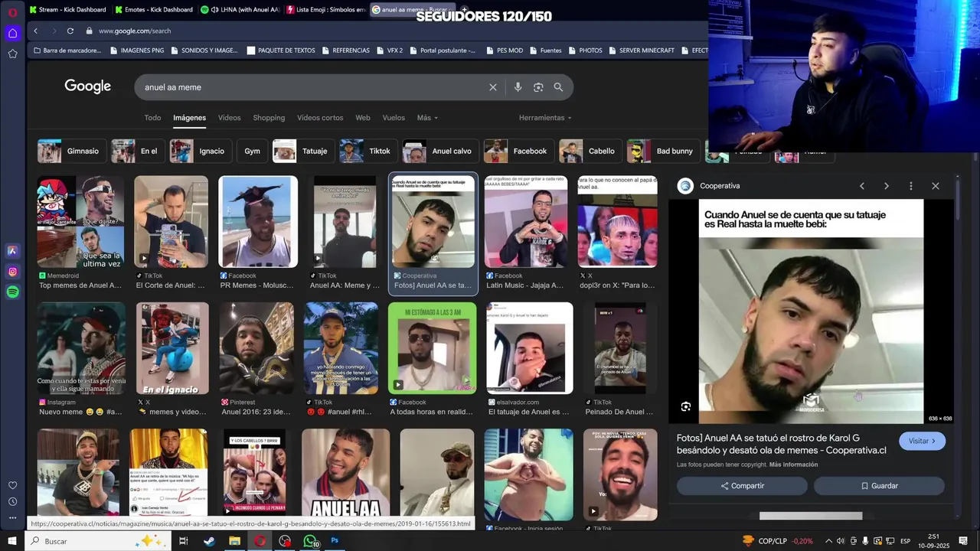The width and height of the screenshot is (980, 551).
Task: Click the Compartir share button
Action: [742, 486]
